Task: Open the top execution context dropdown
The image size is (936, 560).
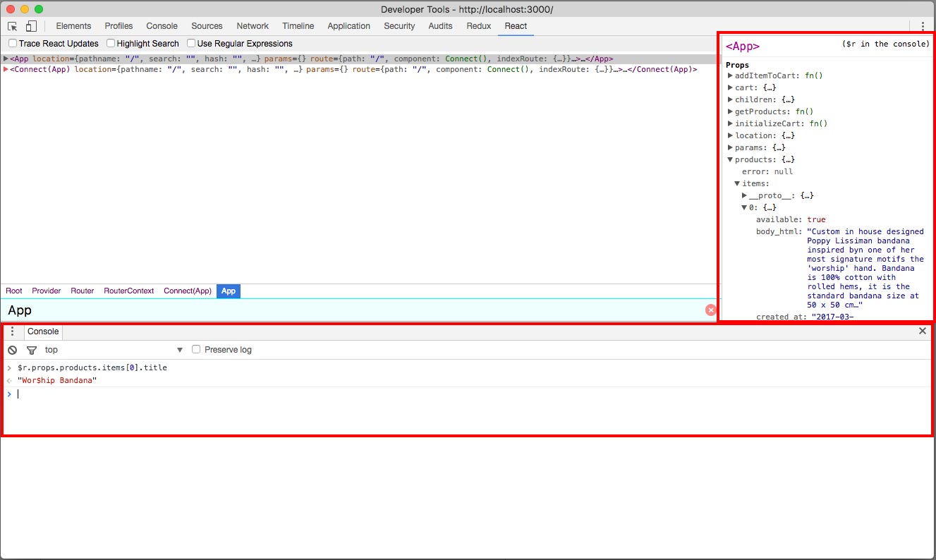Action: pos(113,350)
